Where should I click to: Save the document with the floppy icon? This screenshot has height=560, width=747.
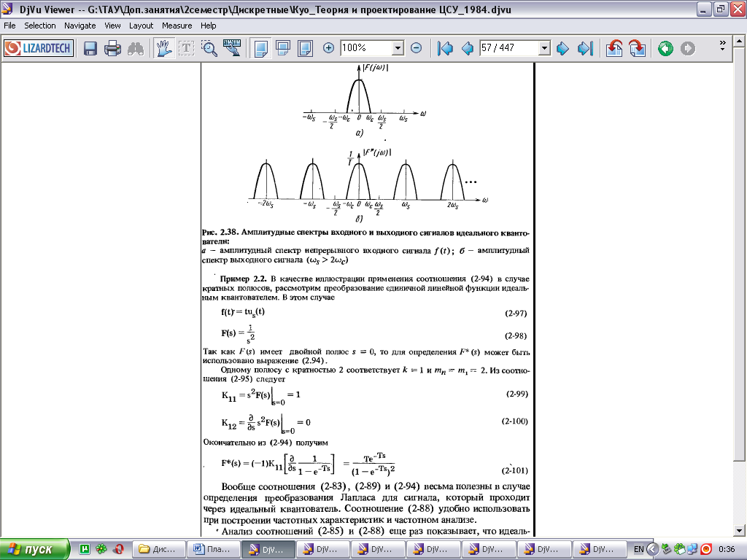(x=90, y=48)
